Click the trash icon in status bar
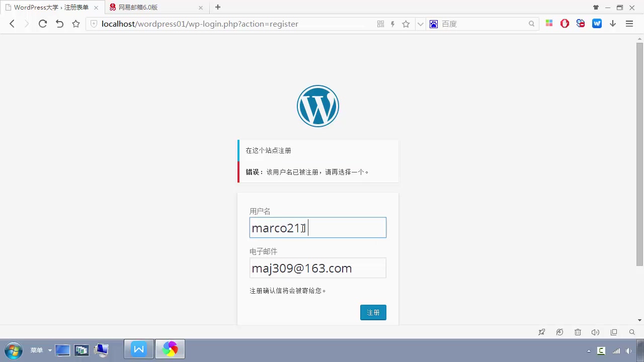644x362 pixels. pyautogui.click(x=578, y=332)
